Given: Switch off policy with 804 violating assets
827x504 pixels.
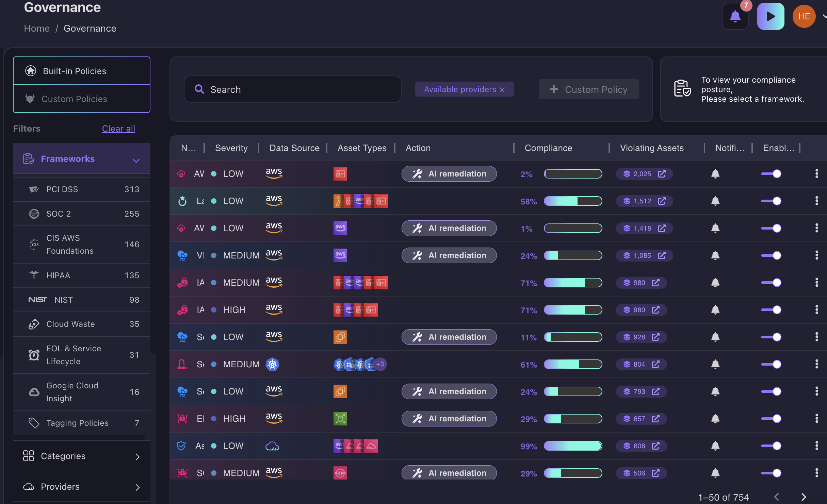Looking at the screenshot, I should [771, 364].
